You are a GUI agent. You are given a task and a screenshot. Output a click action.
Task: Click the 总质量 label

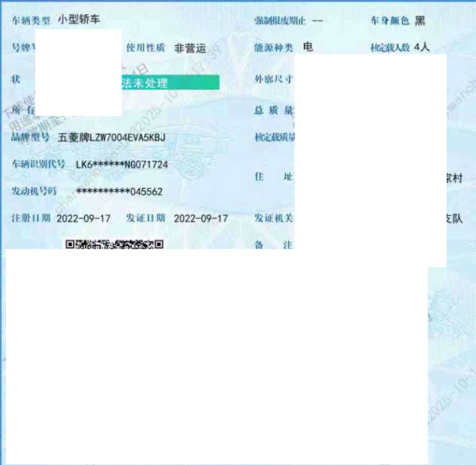pyautogui.click(x=274, y=110)
